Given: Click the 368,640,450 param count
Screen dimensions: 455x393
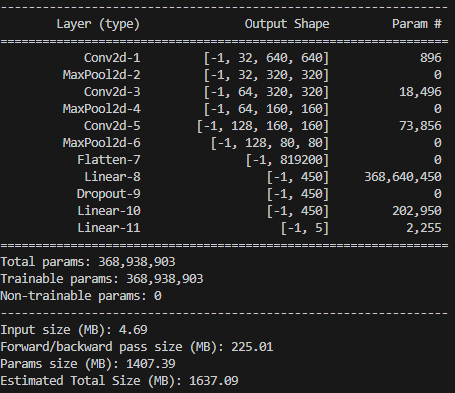Looking at the screenshot, I should pos(403,177).
